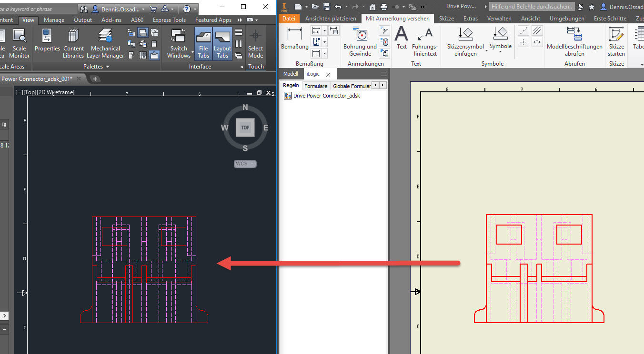The width and height of the screenshot is (644, 354).
Task: Click the Inventor Print icon
Action: [384, 7]
